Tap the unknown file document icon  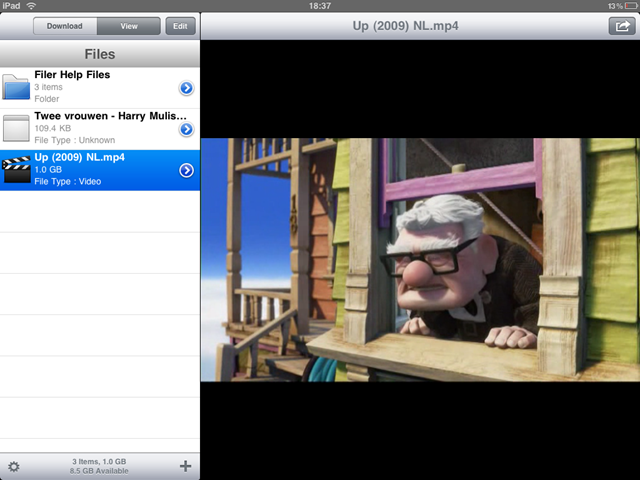coord(16,128)
